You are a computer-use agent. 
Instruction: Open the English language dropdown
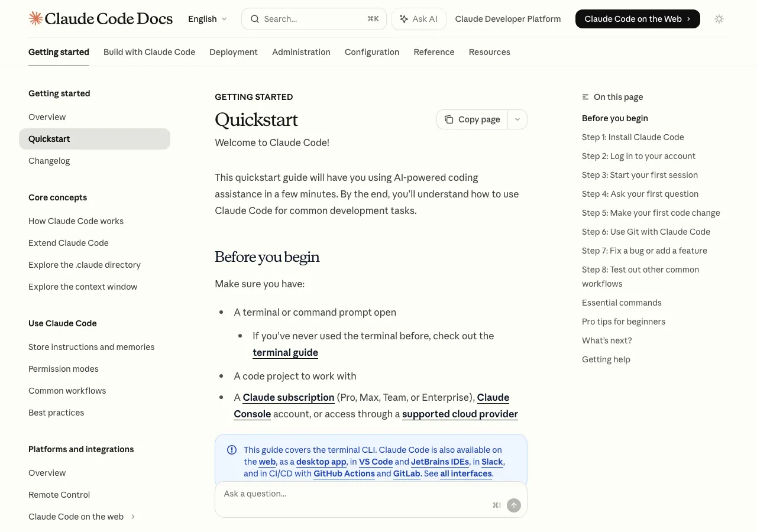(x=208, y=19)
